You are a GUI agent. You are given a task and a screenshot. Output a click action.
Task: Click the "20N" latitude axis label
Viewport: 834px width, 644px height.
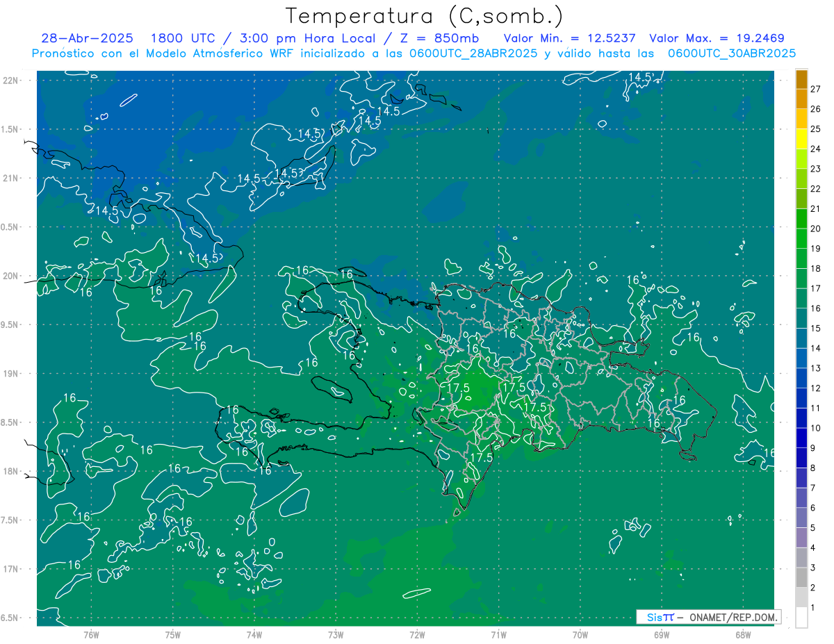tap(12, 276)
